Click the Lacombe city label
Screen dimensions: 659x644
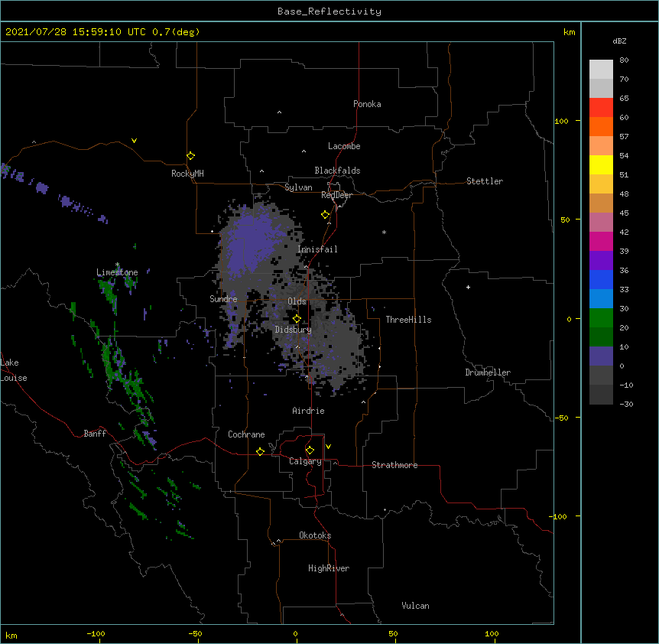tap(344, 146)
